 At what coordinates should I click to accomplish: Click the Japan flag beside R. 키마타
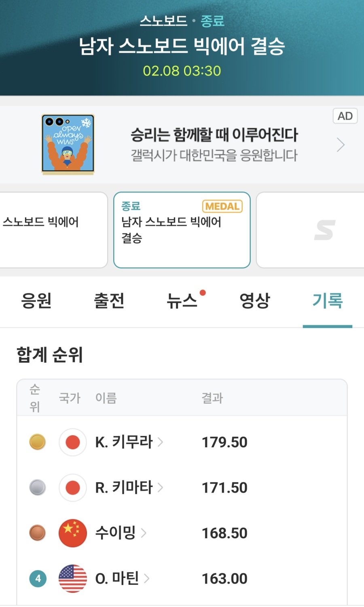[x=73, y=488]
